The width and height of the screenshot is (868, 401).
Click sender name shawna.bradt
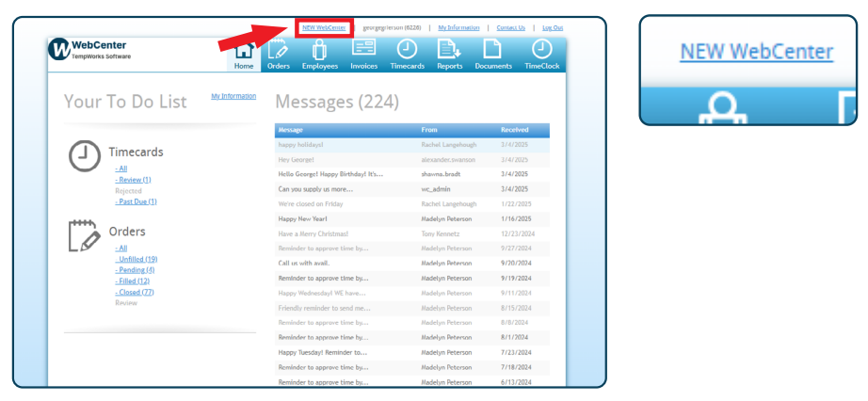click(x=441, y=174)
